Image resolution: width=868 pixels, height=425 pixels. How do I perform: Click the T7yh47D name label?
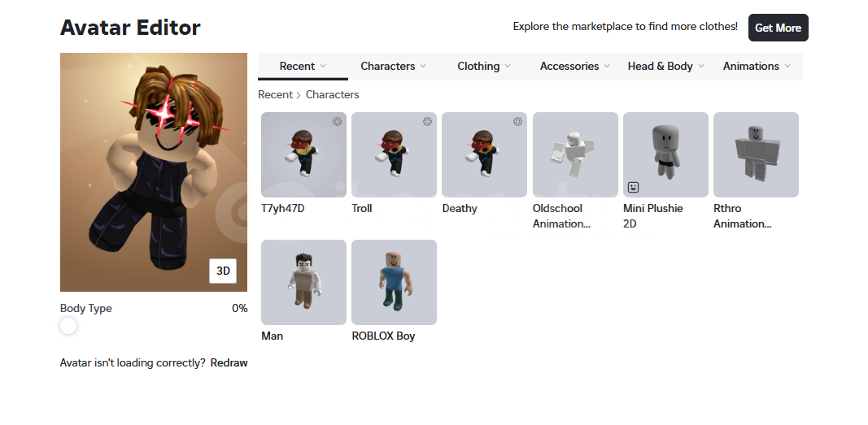pyautogui.click(x=283, y=208)
